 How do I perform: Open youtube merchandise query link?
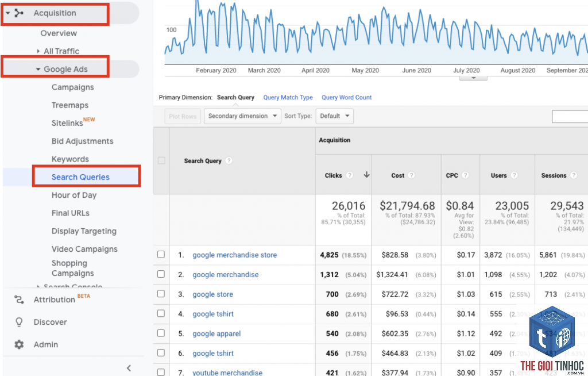227,373
